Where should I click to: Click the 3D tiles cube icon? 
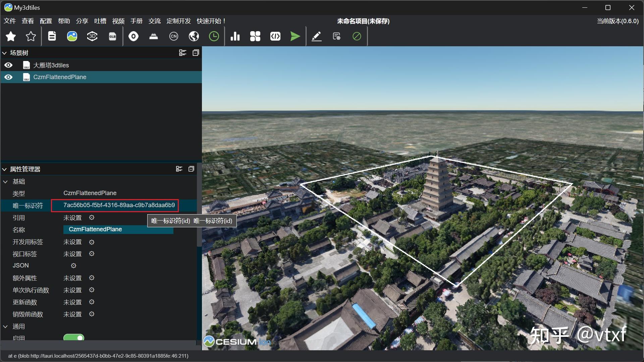point(92,36)
